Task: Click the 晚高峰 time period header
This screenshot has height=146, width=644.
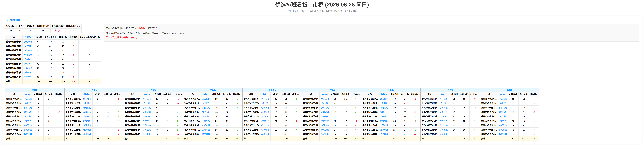Action: 391,90
